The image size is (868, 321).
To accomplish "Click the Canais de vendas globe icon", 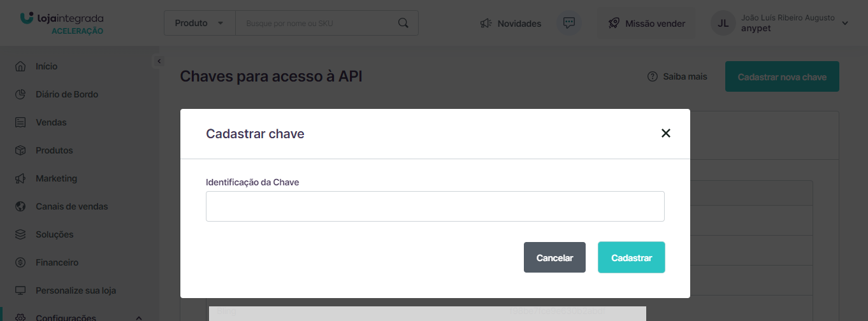I will pos(20,206).
